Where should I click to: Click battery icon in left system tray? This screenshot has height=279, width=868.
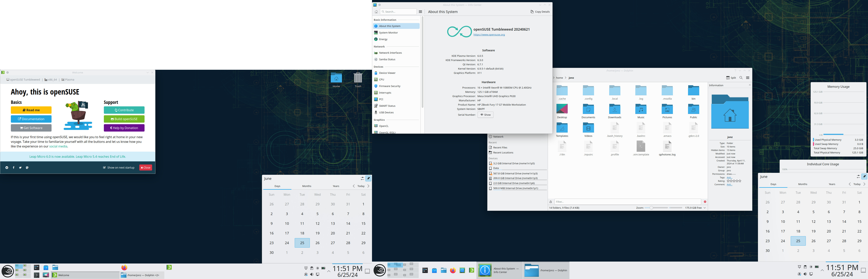click(323, 268)
